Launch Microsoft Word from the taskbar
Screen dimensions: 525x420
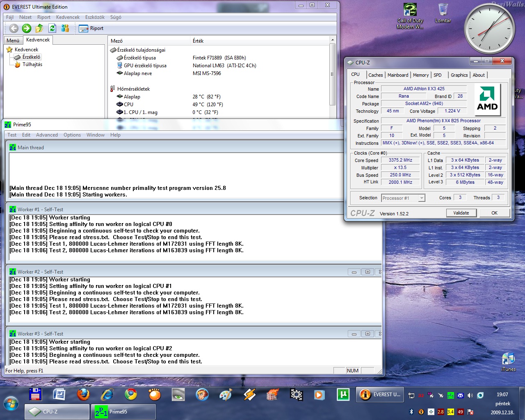[59, 395]
